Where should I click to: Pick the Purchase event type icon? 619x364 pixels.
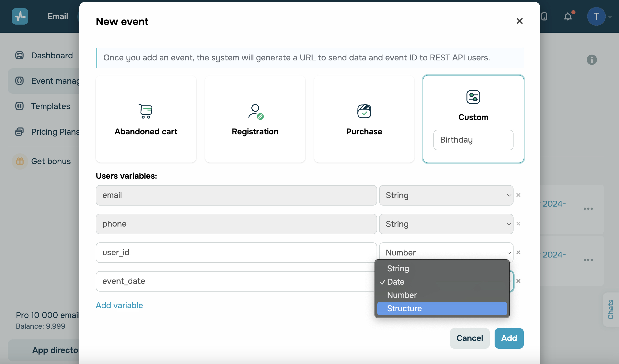pyautogui.click(x=364, y=111)
